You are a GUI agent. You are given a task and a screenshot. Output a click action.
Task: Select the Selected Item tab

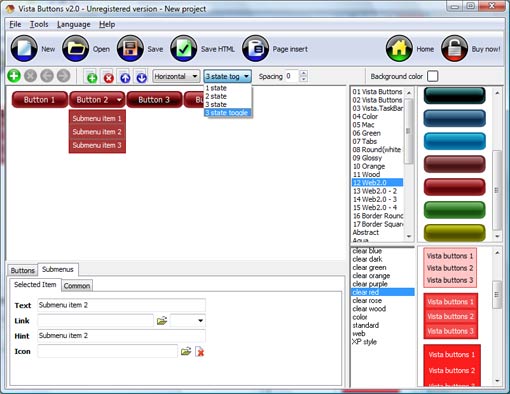pyautogui.click(x=35, y=285)
